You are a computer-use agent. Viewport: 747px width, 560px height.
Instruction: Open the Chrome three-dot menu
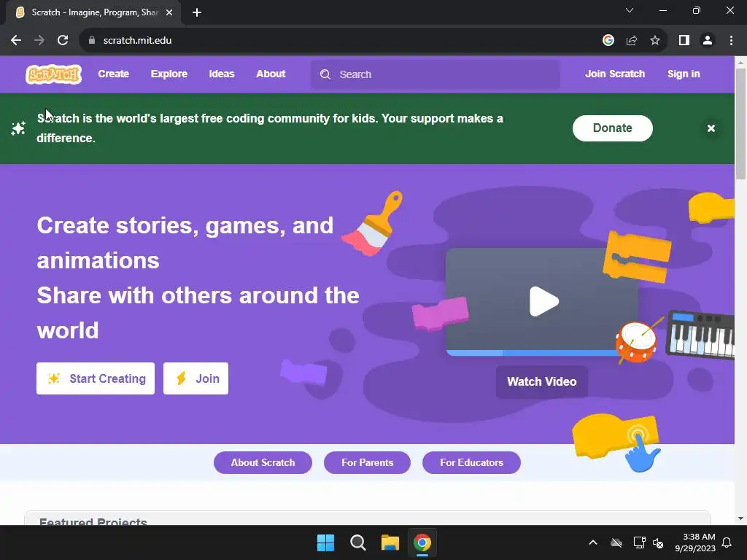(731, 41)
